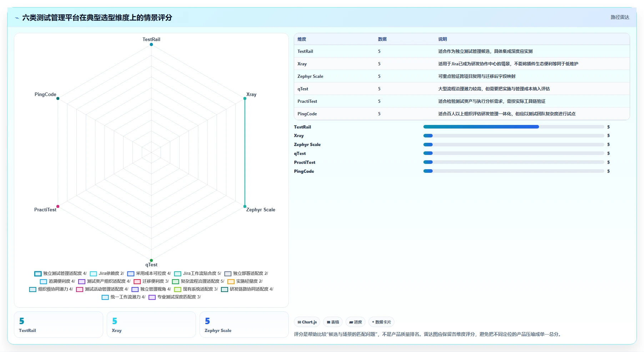Viewport: 644px width, 352px height.
Task: Toggle the 复杂流程治理适配度 legend item
Action: [198, 281]
